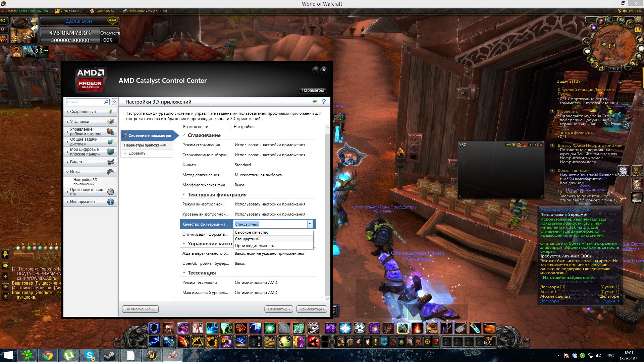Collapse the 'Сглаживание' section
Viewport: 644px width, 362px height.
[x=184, y=135]
